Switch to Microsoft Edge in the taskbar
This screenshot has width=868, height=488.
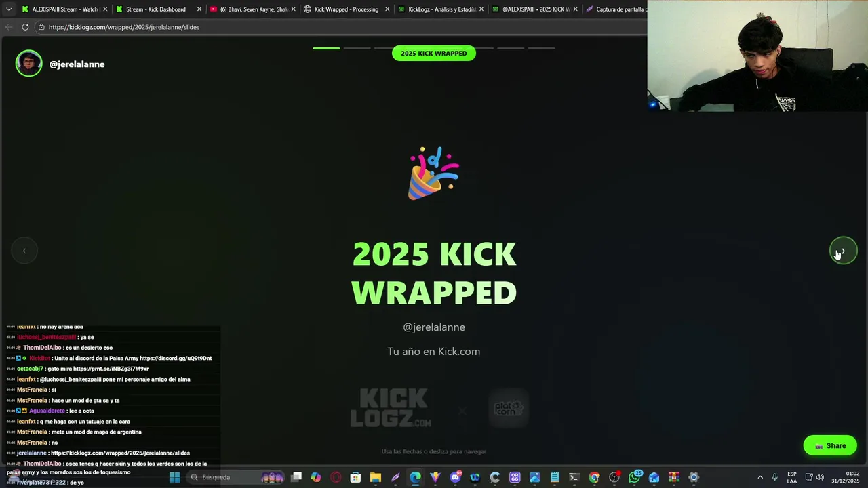[x=415, y=477]
